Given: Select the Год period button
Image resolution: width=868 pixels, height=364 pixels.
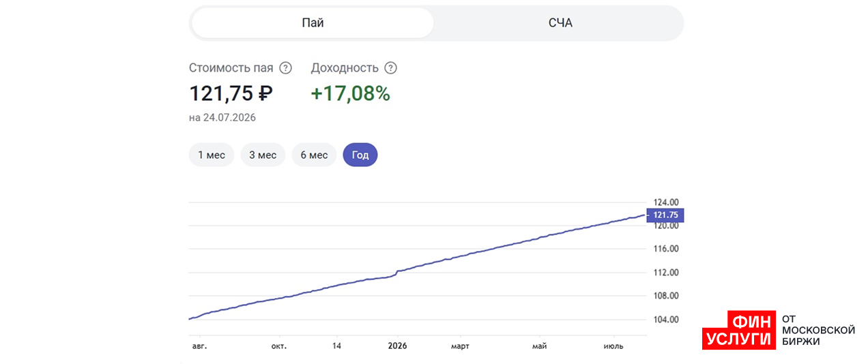Looking at the screenshot, I should (360, 155).
